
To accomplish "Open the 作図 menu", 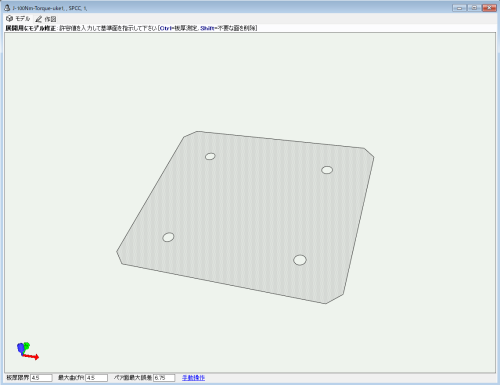I will pyautogui.click(x=50, y=19).
